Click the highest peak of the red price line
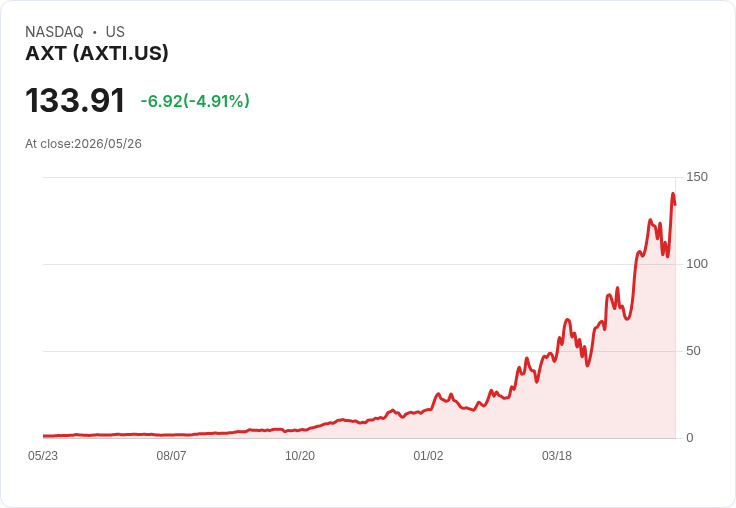736x508 pixels. coord(673,193)
